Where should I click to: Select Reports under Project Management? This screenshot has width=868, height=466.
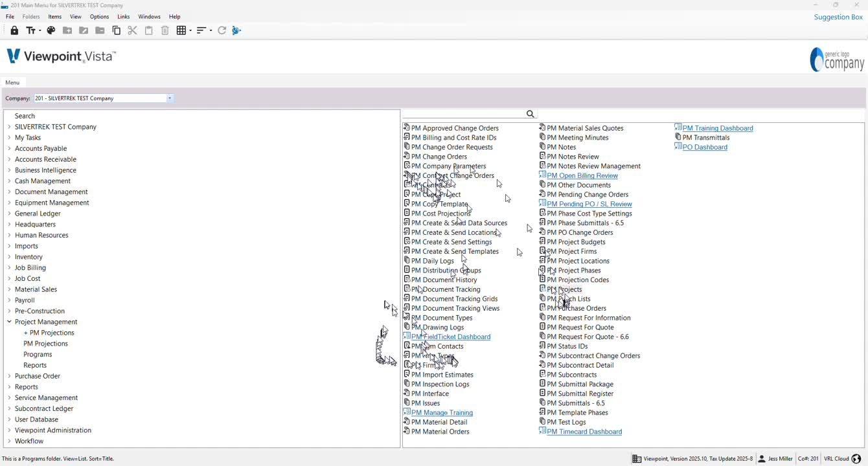[35, 365]
